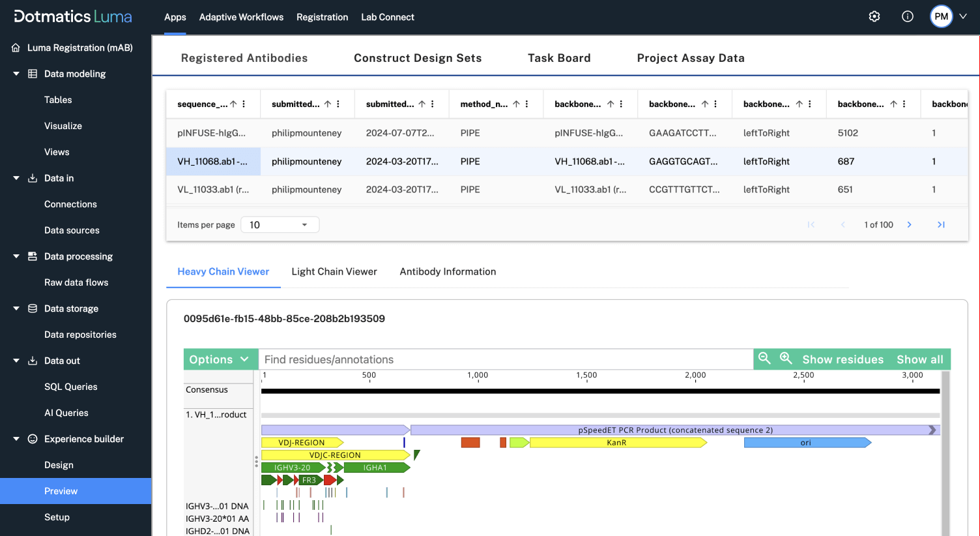Collapse the Data modeling section
The width and height of the screenshot is (980, 536).
[16, 74]
